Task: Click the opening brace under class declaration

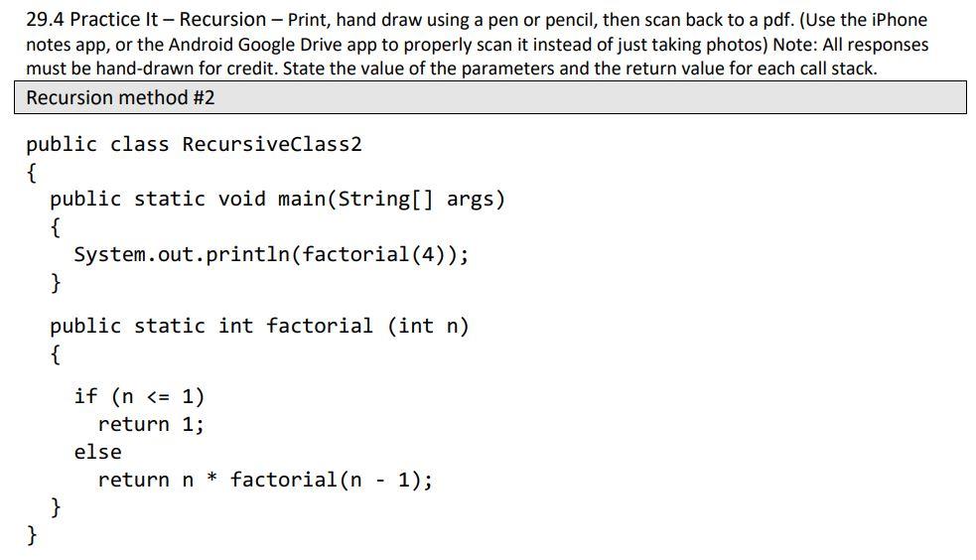Action: coord(32,173)
